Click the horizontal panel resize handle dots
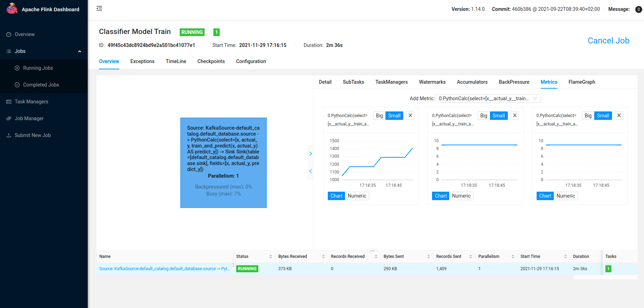The image size is (644, 308). point(372,251)
